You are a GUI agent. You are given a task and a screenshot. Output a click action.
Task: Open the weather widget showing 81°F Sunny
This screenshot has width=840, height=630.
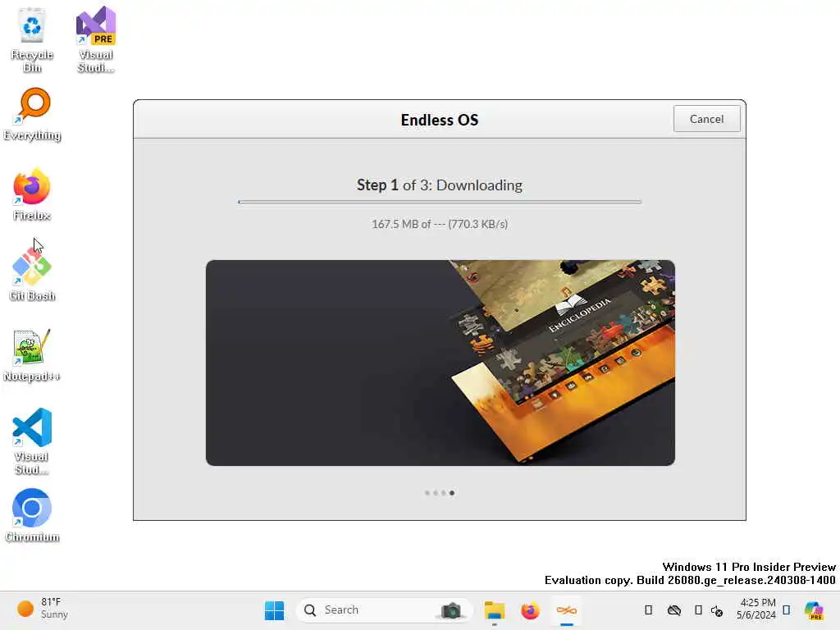point(43,609)
